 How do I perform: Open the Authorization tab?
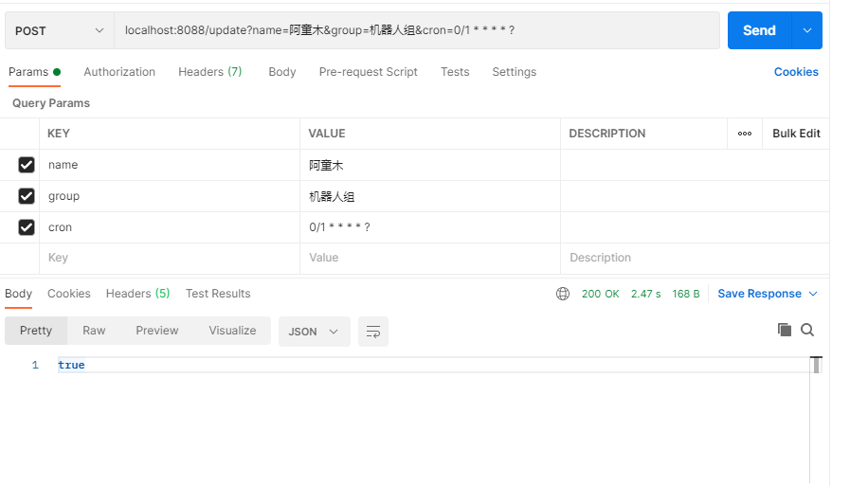(119, 72)
